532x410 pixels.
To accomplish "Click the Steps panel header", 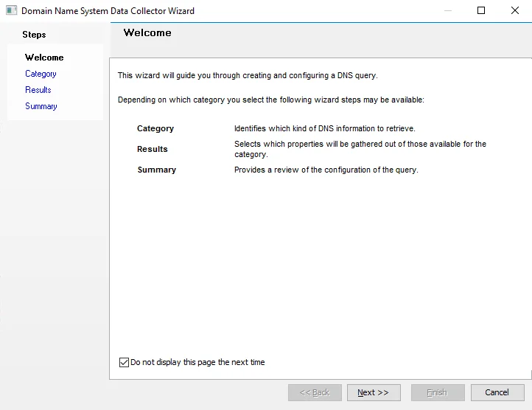I will click(x=34, y=35).
